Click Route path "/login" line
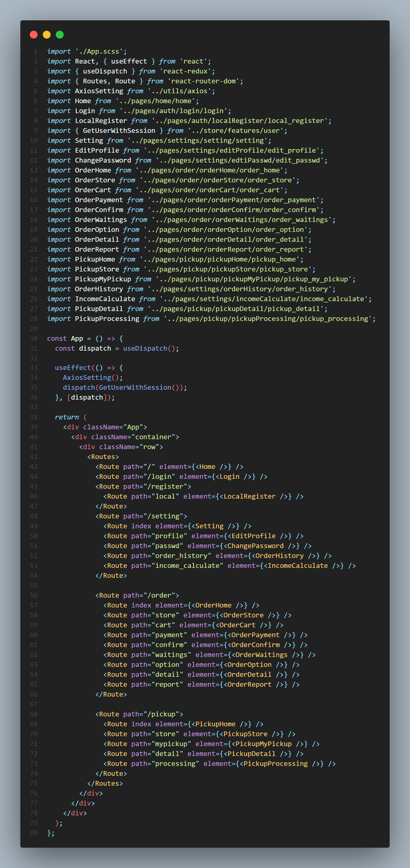The height and width of the screenshot is (868, 410). 182,477
